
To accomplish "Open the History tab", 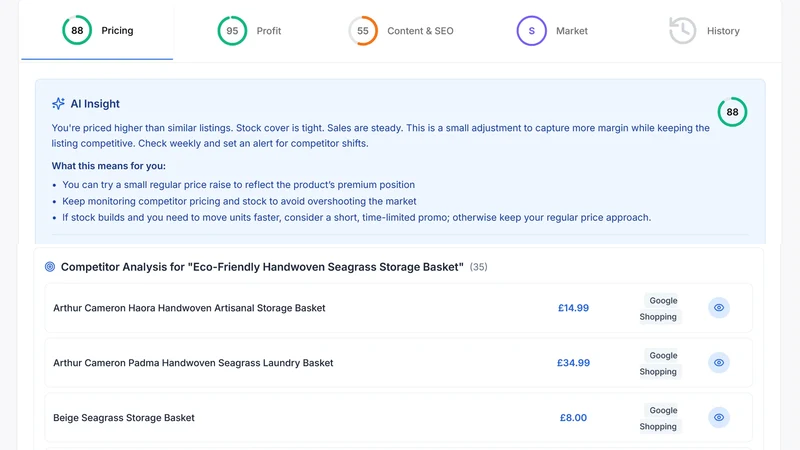I will coord(704,31).
